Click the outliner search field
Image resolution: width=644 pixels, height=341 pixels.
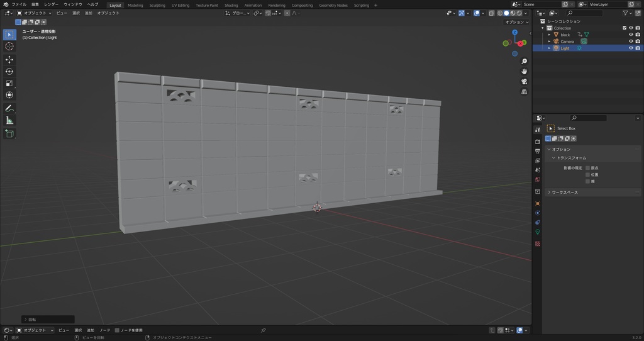point(584,13)
